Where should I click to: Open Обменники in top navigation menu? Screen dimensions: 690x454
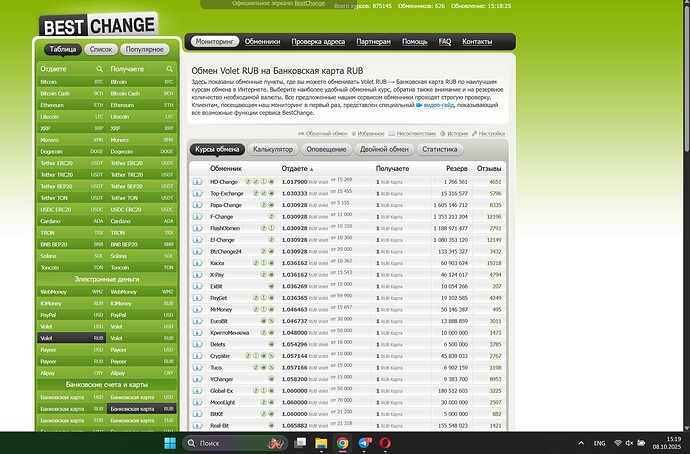263,42
